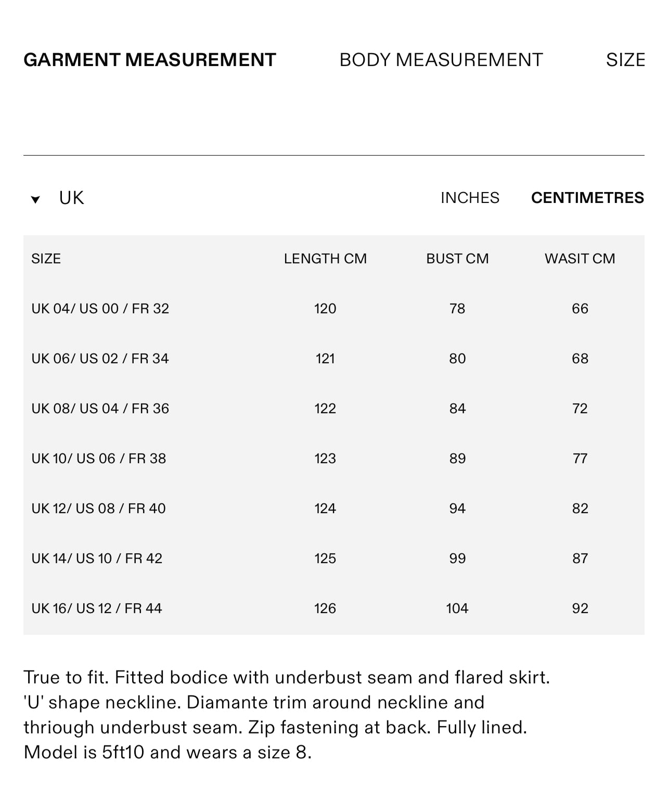Click the bust value 104
Viewport: 668px width, 812px height.
coord(457,608)
